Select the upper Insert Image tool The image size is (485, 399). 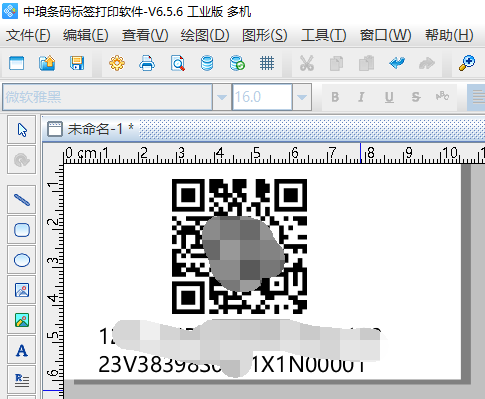click(x=22, y=290)
